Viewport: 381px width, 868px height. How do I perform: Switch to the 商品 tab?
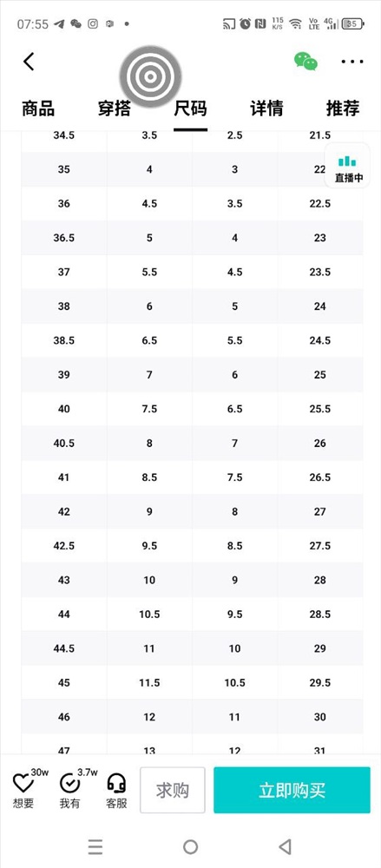click(x=38, y=108)
